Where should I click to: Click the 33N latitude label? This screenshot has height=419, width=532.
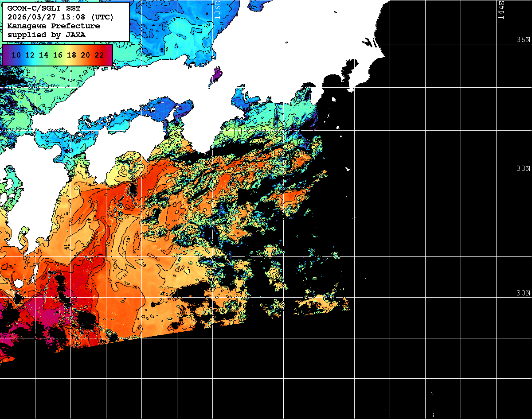coord(523,169)
